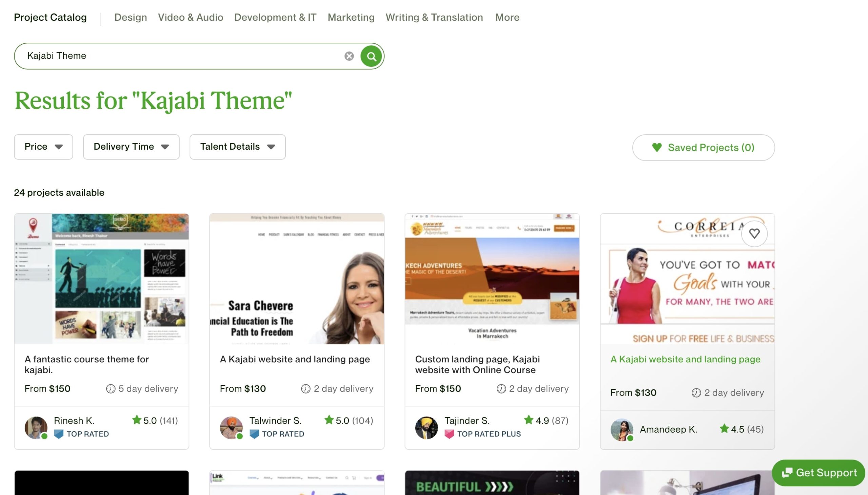Save the Correia project with heart icon
The width and height of the screenshot is (868, 495).
tap(754, 233)
